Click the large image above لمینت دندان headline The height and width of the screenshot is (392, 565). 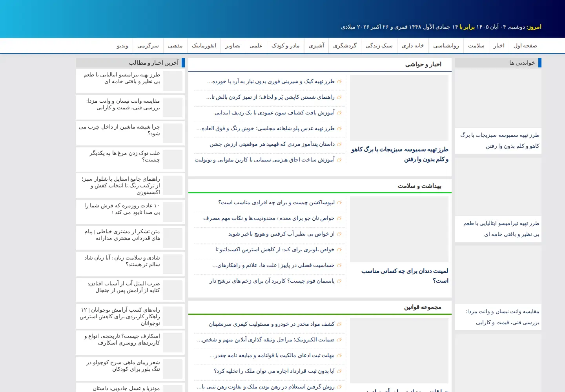pos(399,229)
